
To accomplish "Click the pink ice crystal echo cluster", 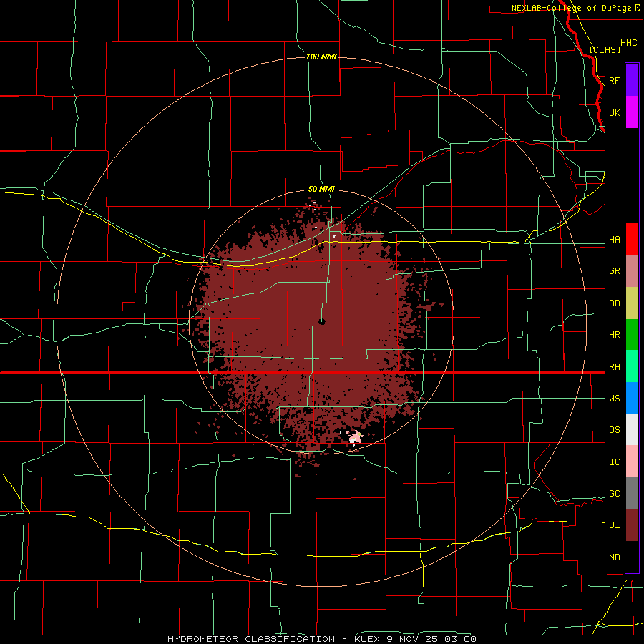I will click(355, 438).
